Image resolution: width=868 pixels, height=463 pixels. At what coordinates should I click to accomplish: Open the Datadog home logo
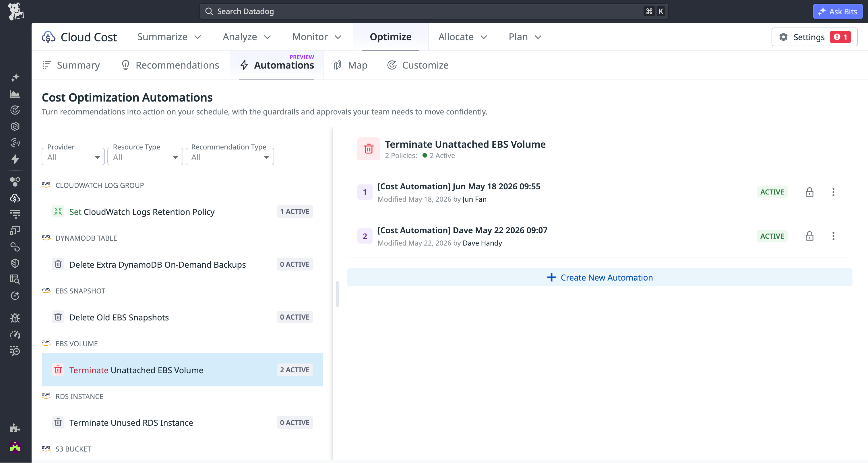pos(15,11)
